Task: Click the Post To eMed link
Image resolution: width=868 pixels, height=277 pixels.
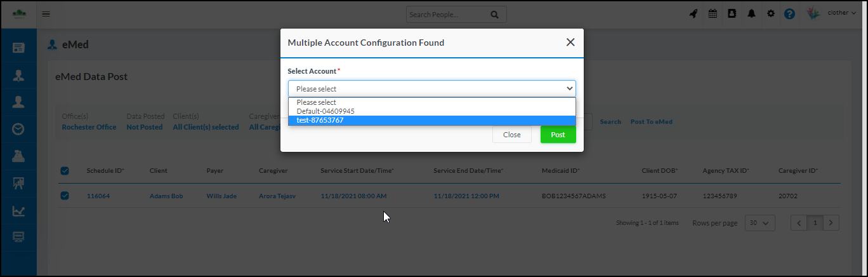Action: point(651,122)
